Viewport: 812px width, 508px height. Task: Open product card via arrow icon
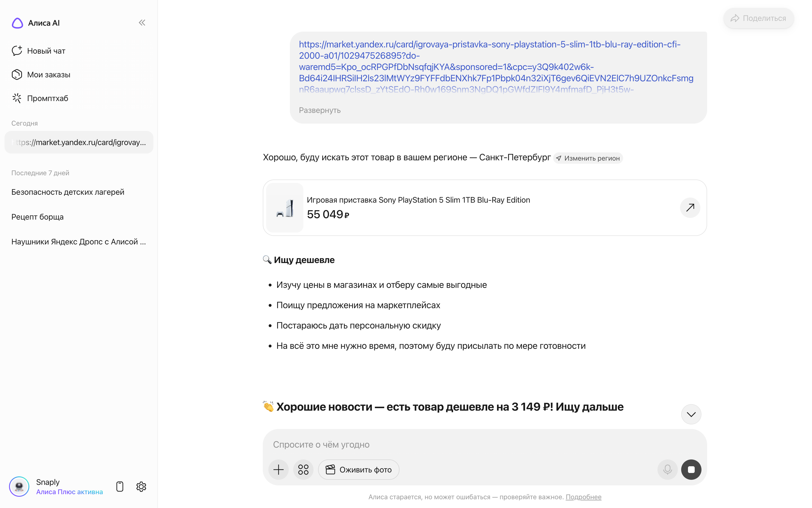tap(690, 208)
